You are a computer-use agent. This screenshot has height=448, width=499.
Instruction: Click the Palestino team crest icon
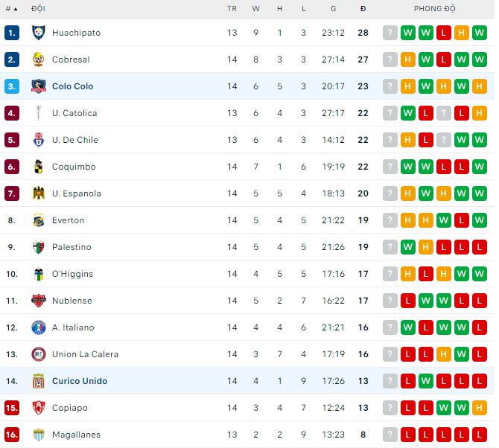click(39, 247)
